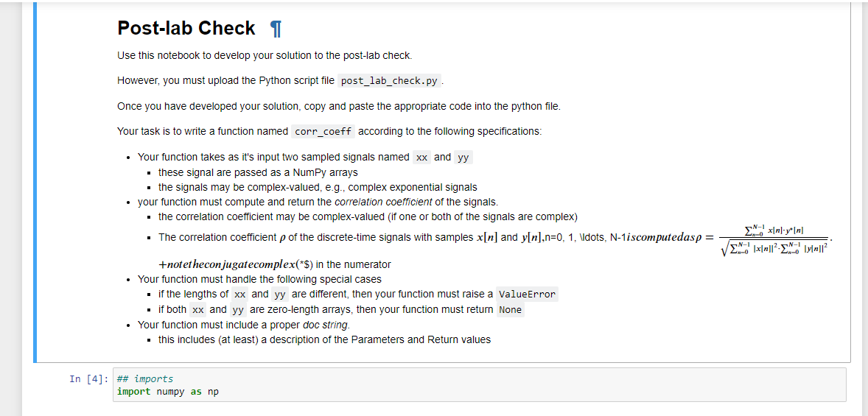This screenshot has height=416, width=868.
Task: Click the 'Parameters and Return values' sub-bullet
Action: [x=324, y=339]
